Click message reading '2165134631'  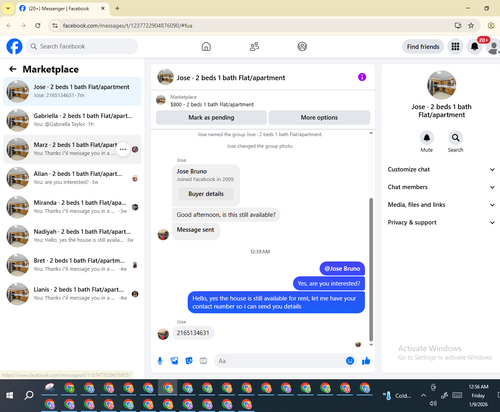click(x=193, y=333)
